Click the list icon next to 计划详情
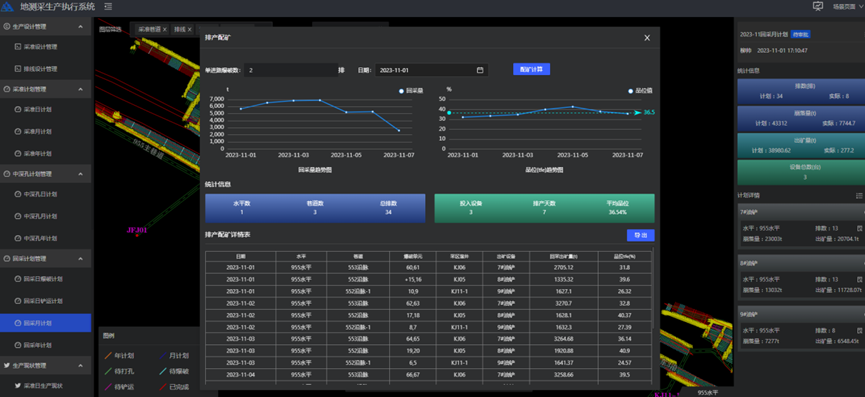Image resolution: width=865 pixels, height=397 pixels. 859,196
